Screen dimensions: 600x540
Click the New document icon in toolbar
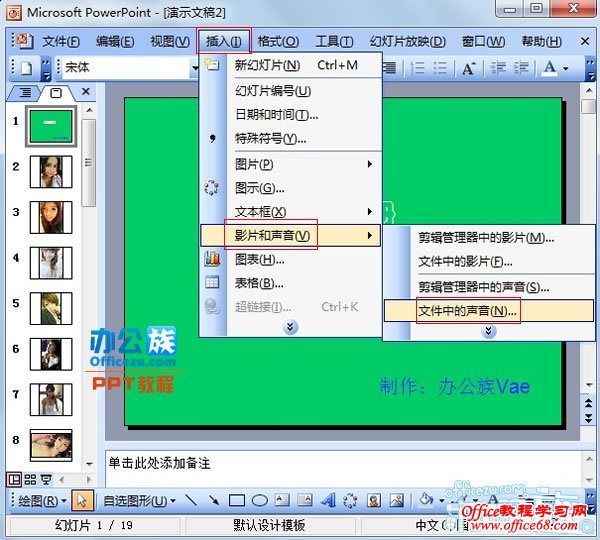point(26,68)
